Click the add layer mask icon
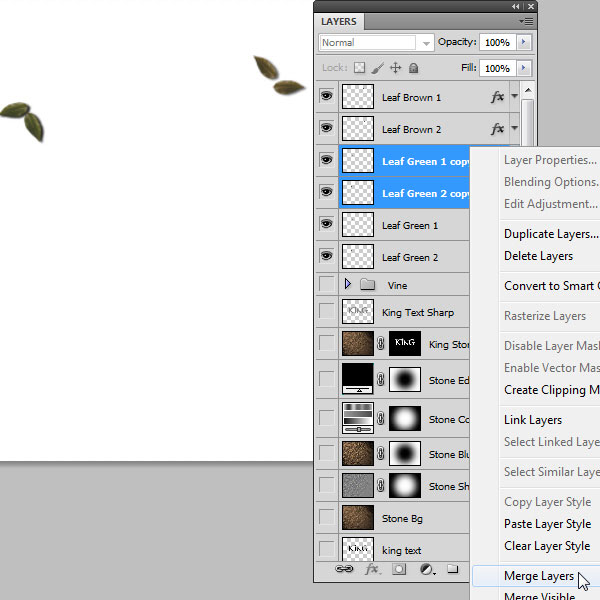The height and width of the screenshot is (600, 600). [399, 569]
